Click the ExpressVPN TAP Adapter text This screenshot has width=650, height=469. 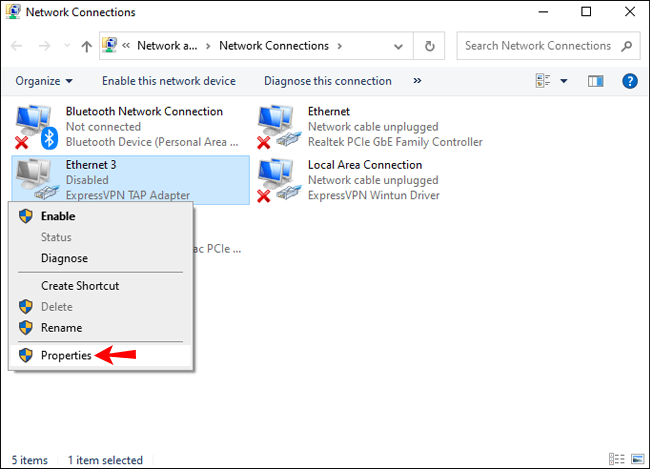pos(128,195)
